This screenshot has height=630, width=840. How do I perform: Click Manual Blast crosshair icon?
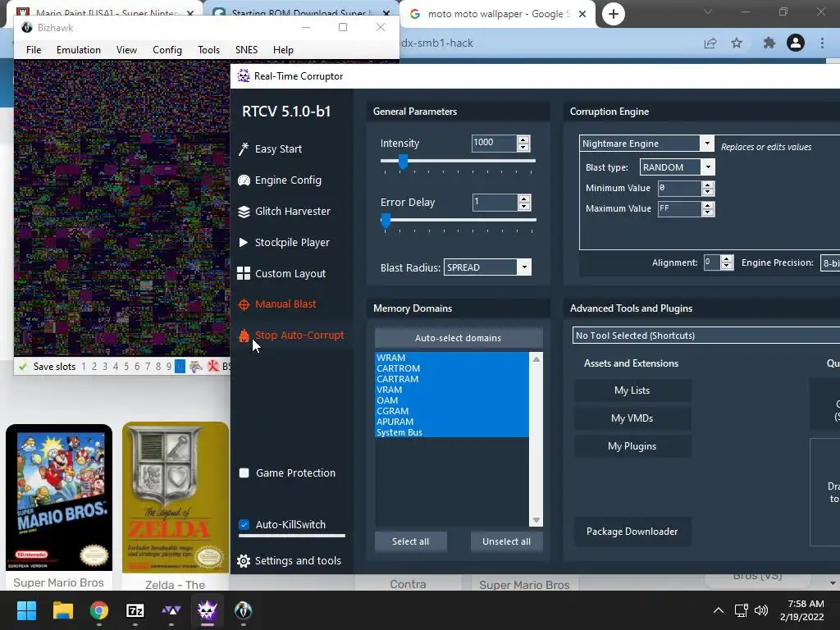[244, 304]
